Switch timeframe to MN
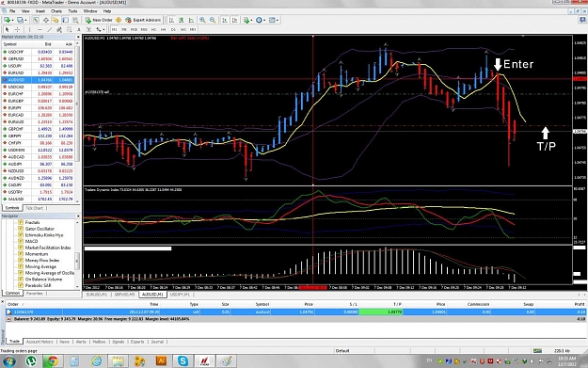 tap(193, 29)
